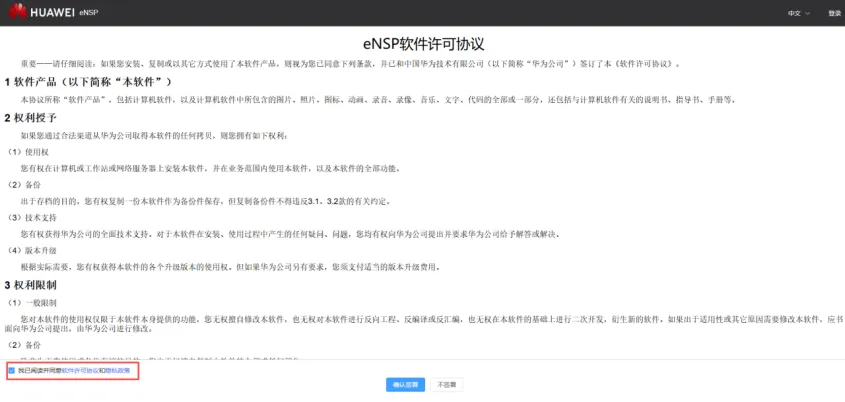Image resolution: width=845 pixels, height=402 pixels.
Task: Click the (3) 技术支持 subheading
Action: (32, 218)
